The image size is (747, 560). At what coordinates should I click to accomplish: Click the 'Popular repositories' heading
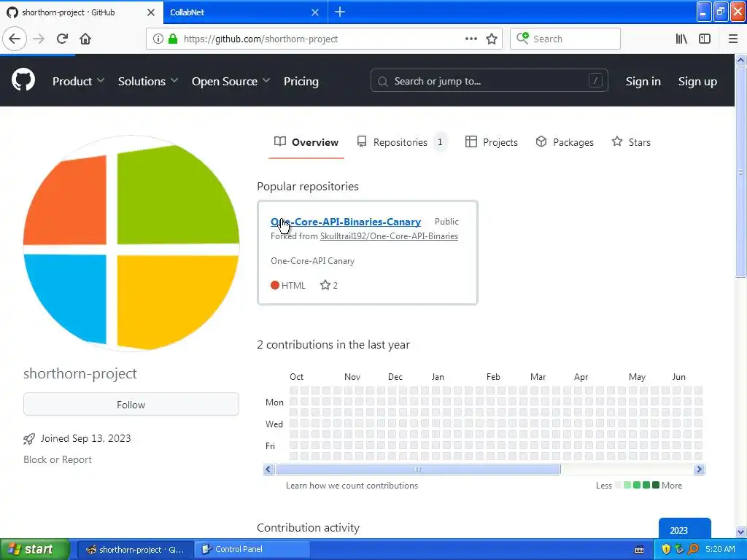(308, 186)
